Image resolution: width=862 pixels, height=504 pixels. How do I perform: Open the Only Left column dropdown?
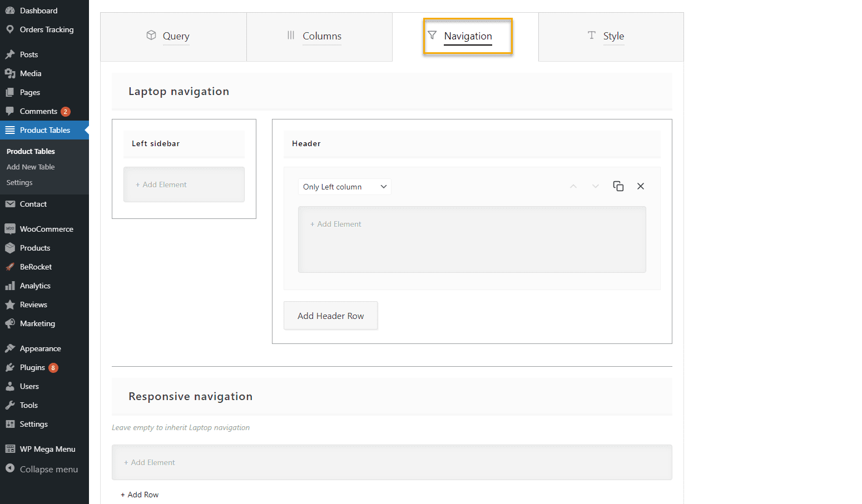pos(345,187)
